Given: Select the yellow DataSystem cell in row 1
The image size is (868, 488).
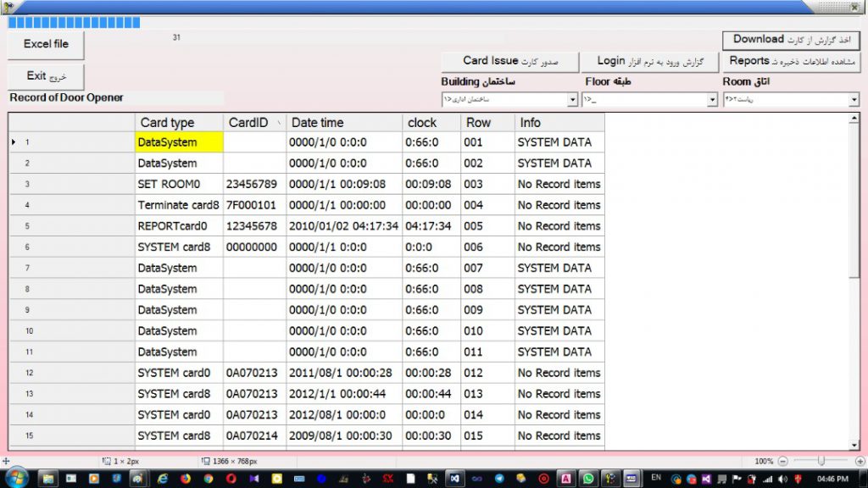Looking at the screenshot, I should 178,142.
